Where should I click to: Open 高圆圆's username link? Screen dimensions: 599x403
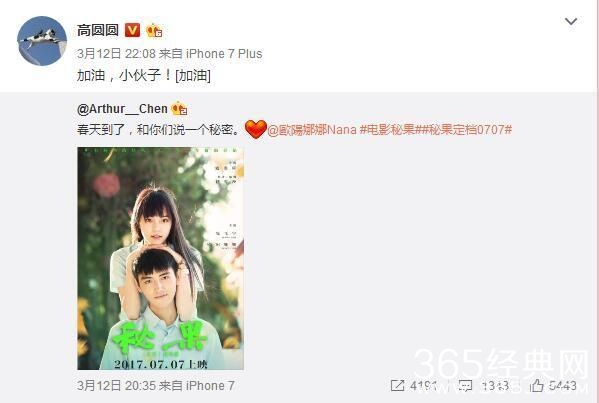98,30
